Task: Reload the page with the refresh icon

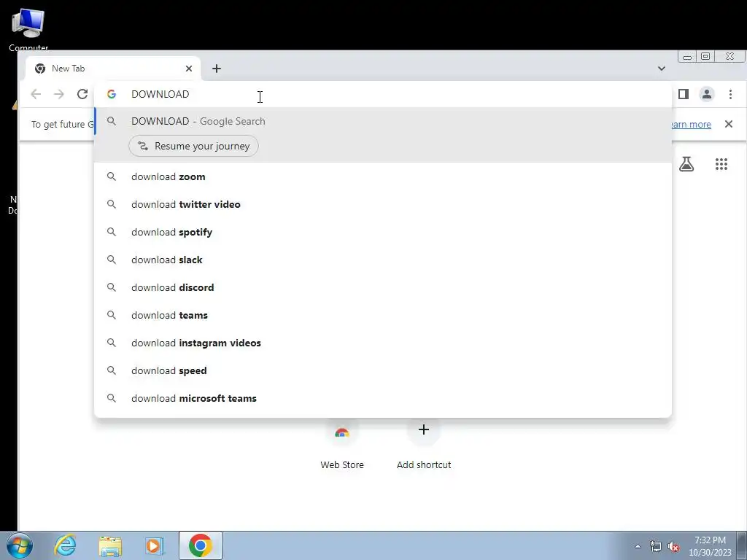Action: 82,94
